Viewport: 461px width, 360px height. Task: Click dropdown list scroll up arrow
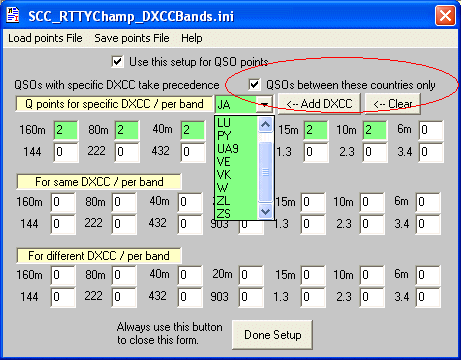pyautogui.click(x=265, y=125)
